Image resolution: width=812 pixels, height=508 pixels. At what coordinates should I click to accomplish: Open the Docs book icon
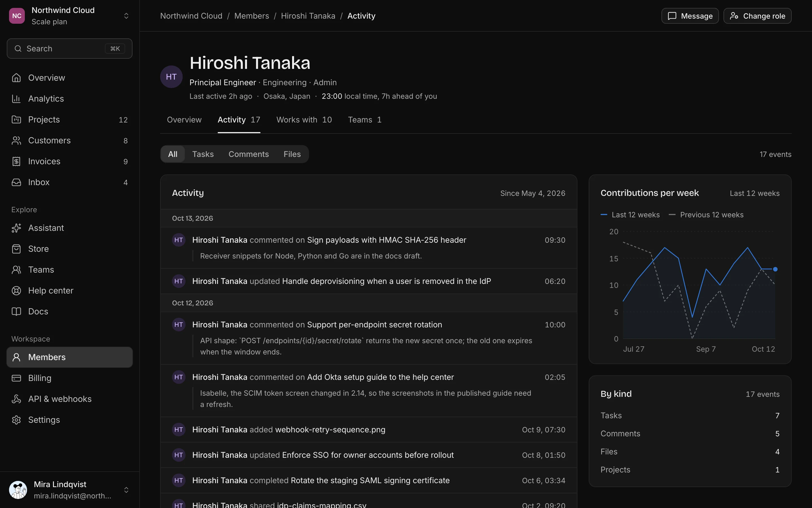coord(16,311)
